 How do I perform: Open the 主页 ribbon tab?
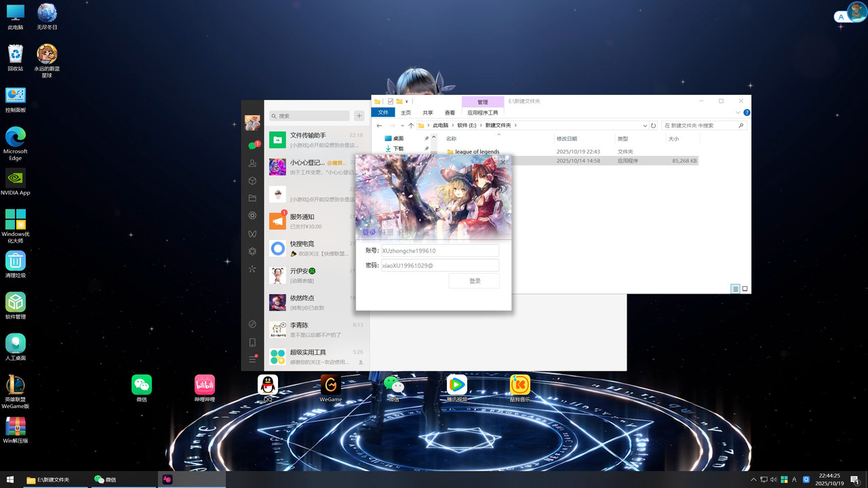[x=406, y=113]
